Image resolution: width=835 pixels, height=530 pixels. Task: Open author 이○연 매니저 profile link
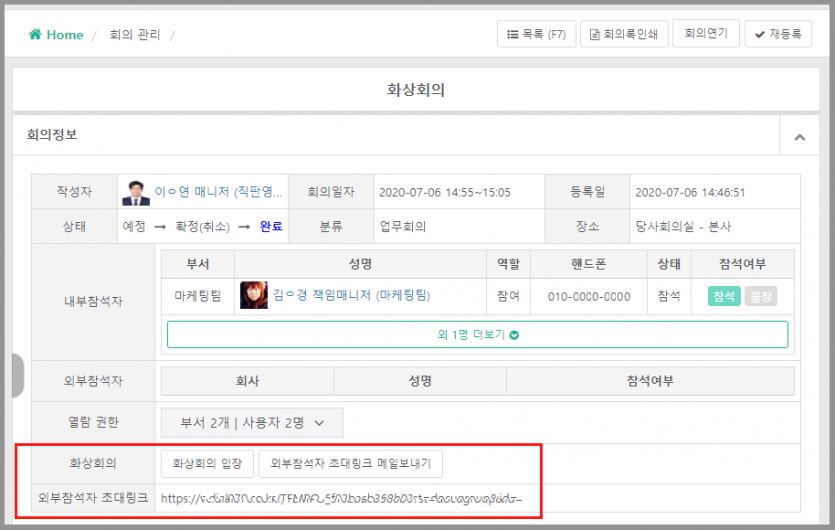(218, 192)
